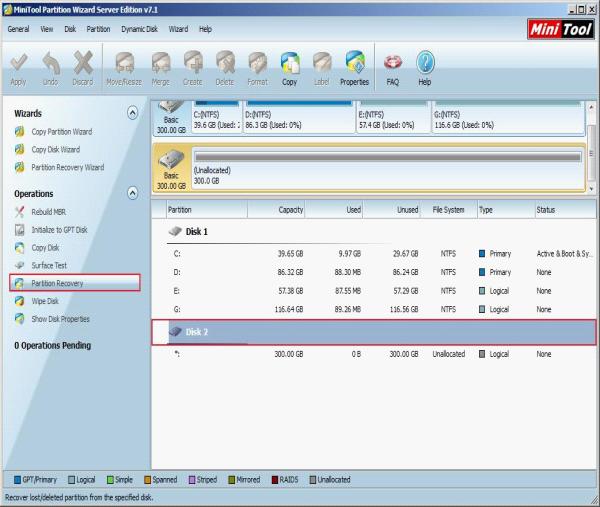This screenshot has width=600, height=507.
Task: Click the GPT/Primary legend swatch
Action: point(17,479)
